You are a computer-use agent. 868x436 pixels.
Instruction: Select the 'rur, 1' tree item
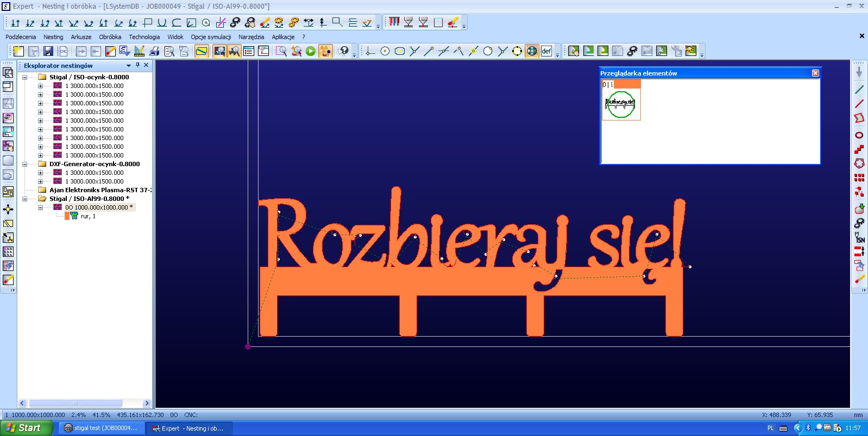[x=88, y=216]
